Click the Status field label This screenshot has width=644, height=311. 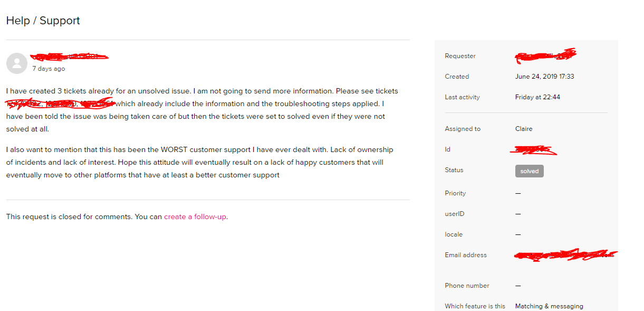tap(454, 170)
